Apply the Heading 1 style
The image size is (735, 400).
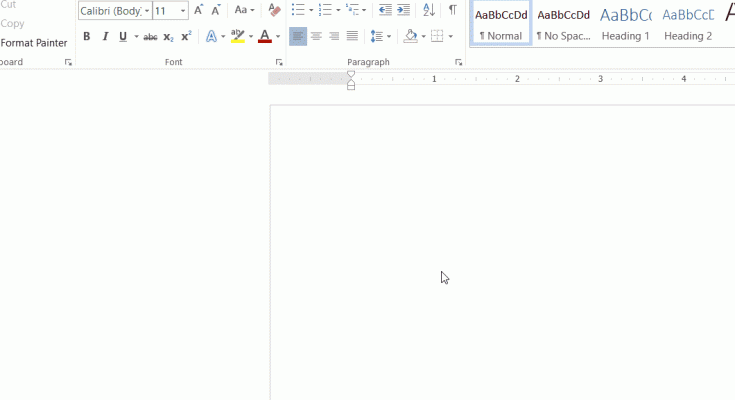[626, 23]
